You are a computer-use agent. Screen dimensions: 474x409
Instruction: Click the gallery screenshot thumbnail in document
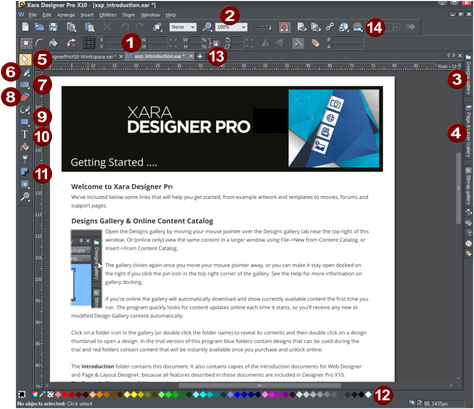(x=86, y=269)
